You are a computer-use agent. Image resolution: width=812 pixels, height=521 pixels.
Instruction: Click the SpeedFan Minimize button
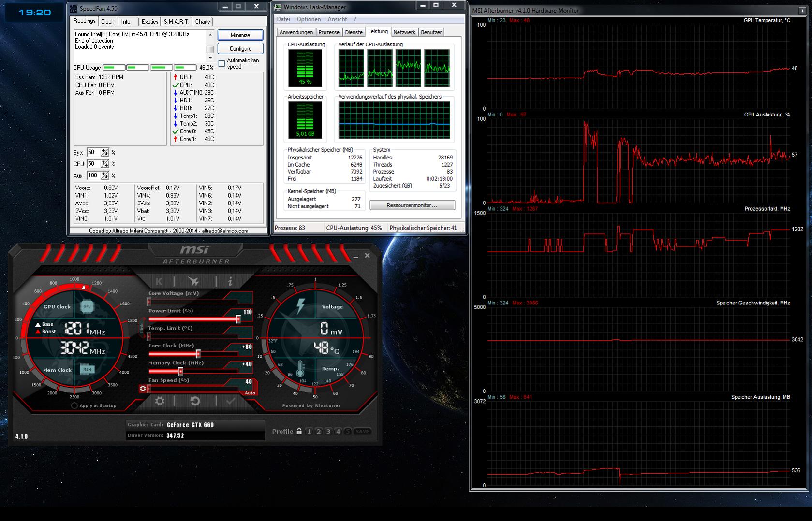coord(240,35)
